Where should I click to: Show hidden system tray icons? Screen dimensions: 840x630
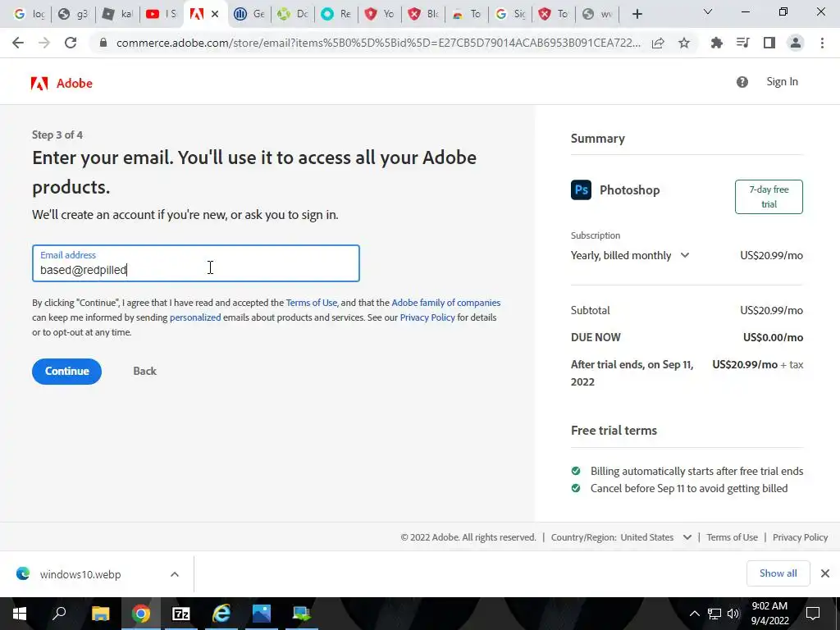(x=694, y=614)
